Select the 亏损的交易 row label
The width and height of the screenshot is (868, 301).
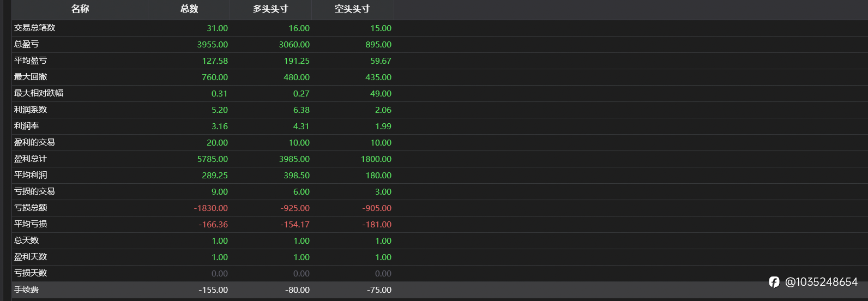pos(34,191)
